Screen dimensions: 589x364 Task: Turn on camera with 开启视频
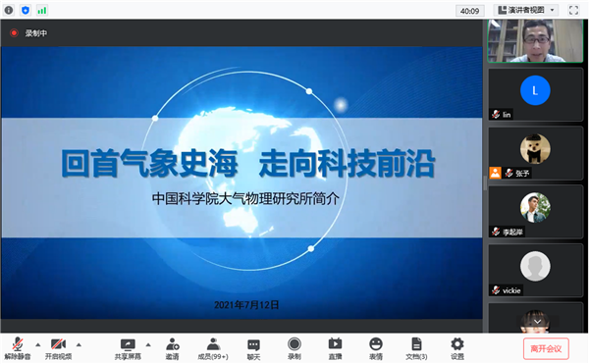coord(58,349)
